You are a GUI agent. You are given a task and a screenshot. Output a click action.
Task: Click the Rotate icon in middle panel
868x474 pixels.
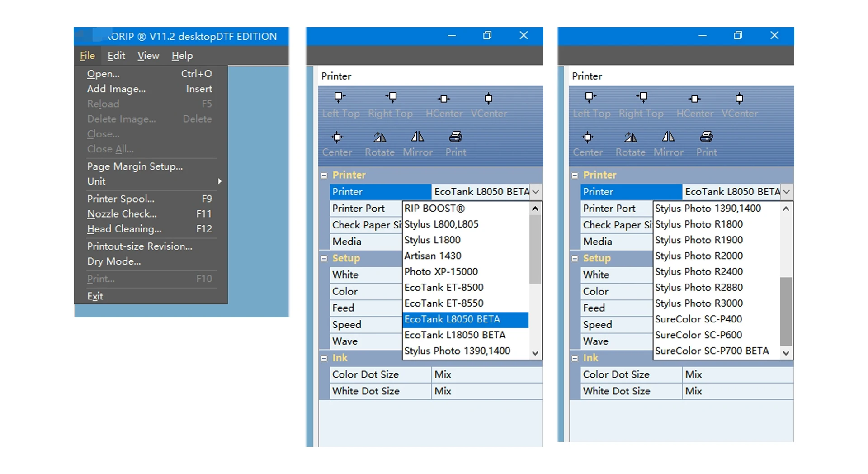point(380,137)
